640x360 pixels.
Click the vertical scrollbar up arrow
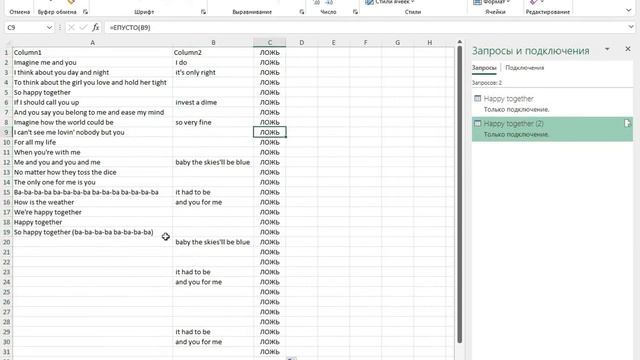click(460, 42)
